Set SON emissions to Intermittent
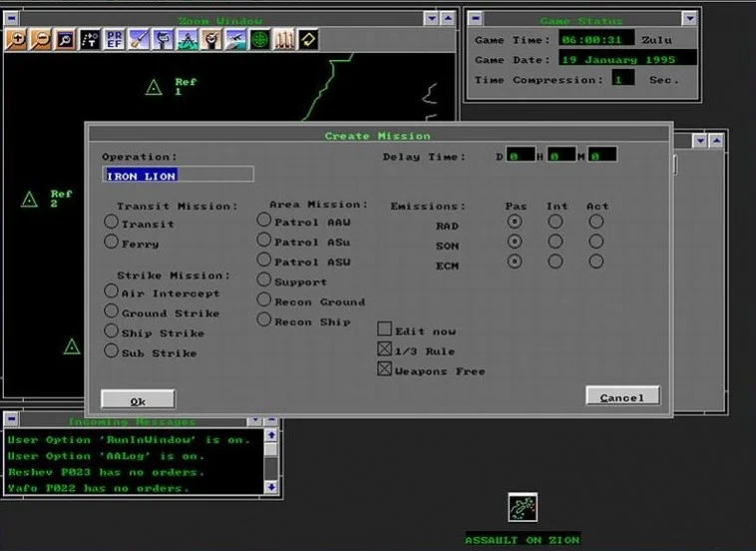This screenshot has width=756, height=551. tap(556, 242)
